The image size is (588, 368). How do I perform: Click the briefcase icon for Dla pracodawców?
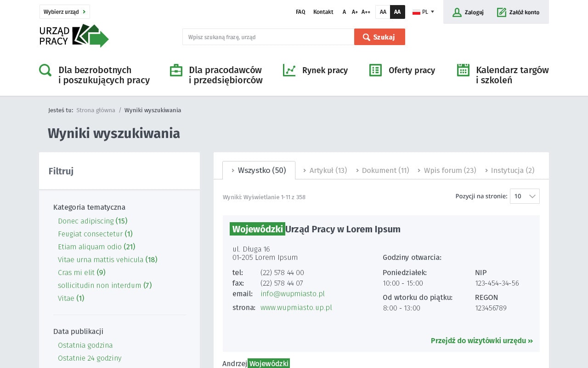pos(176,70)
